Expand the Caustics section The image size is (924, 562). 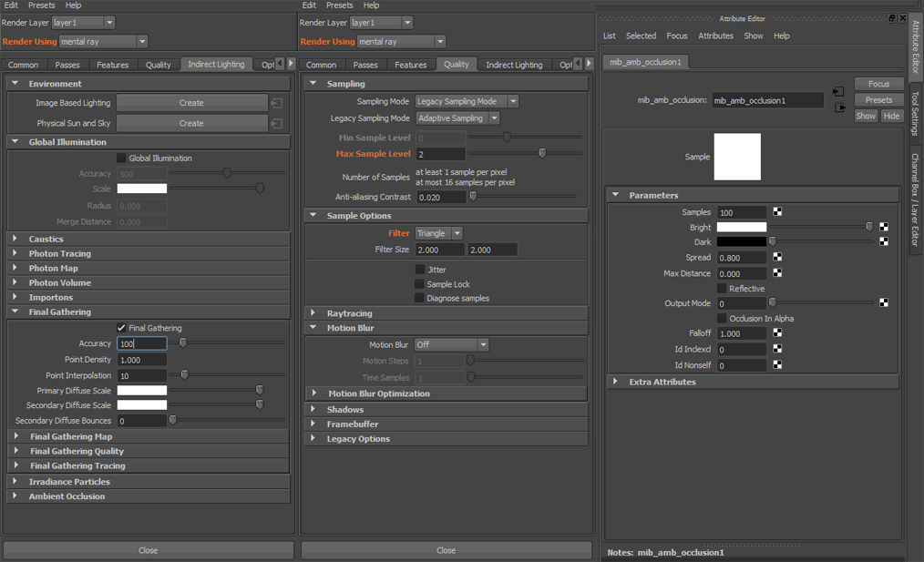pyautogui.click(x=15, y=239)
